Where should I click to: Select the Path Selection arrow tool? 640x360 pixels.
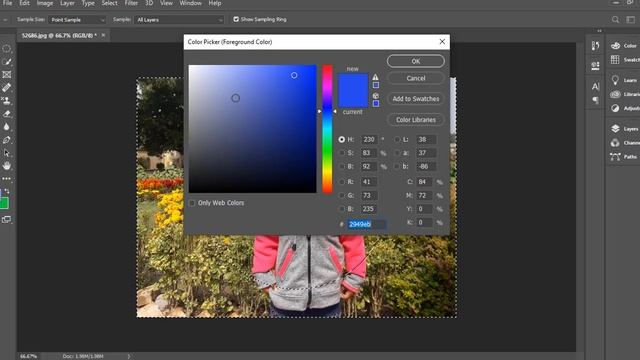(7, 153)
